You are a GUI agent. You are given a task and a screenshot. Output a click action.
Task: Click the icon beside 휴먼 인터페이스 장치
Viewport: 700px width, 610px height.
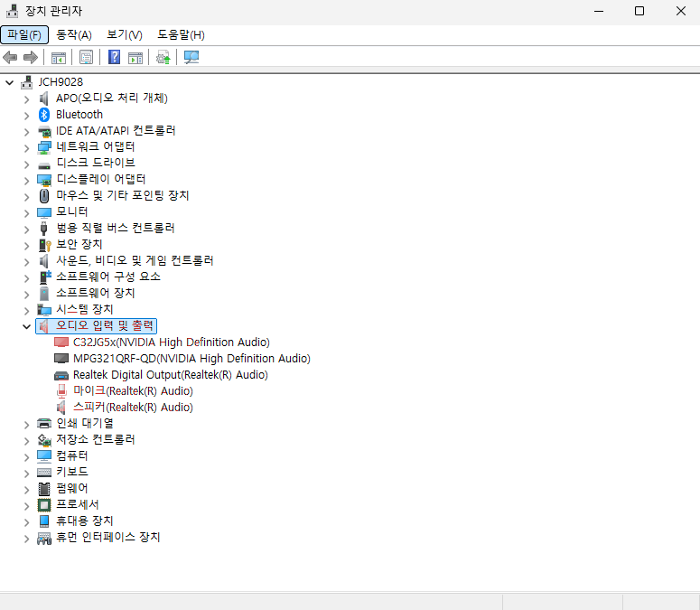(x=44, y=538)
